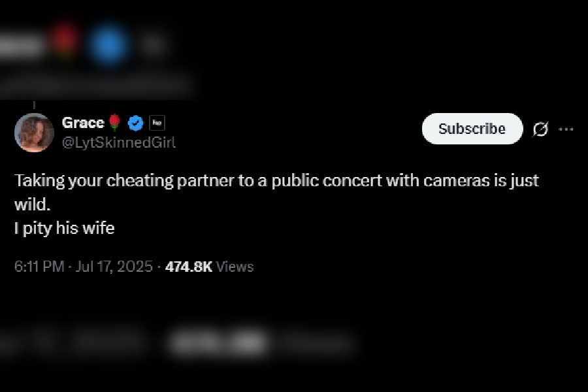Screen dimensions: 588x392
Task: Click the blurred blue circle icon
Action: [x=108, y=44]
